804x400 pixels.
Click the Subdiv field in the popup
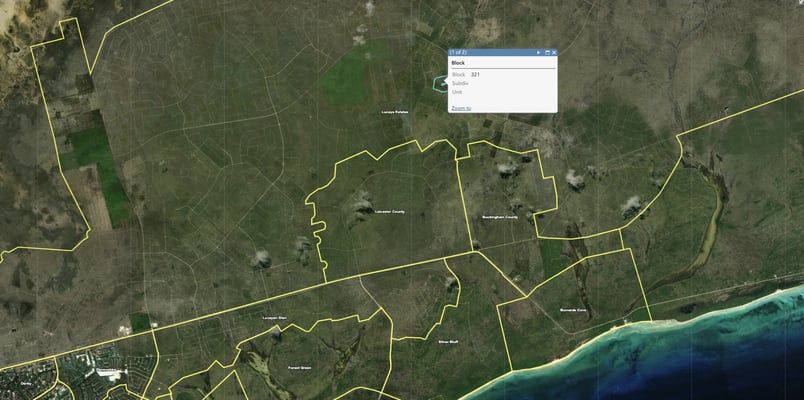[460, 83]
